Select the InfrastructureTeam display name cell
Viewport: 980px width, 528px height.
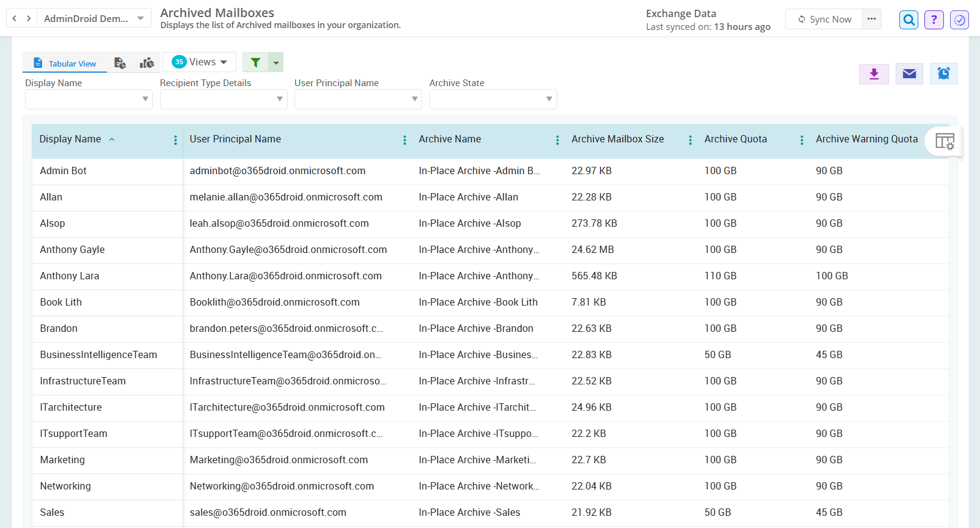pyautogui.click(x=82, y=381)
